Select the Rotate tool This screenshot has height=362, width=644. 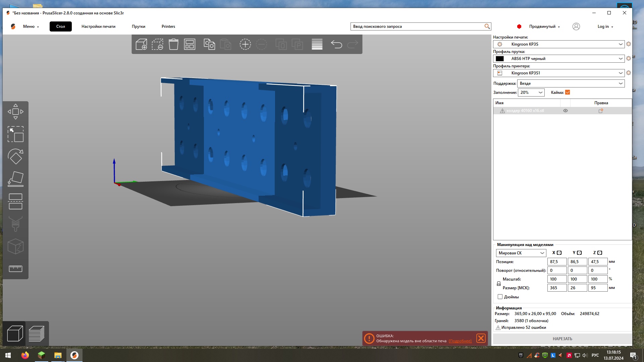click(x=15, y=157)
